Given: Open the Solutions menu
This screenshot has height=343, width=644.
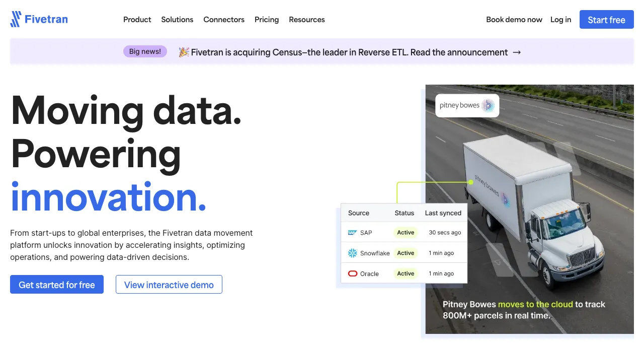Looking at the screenshot, I should (x=177, y=20).
